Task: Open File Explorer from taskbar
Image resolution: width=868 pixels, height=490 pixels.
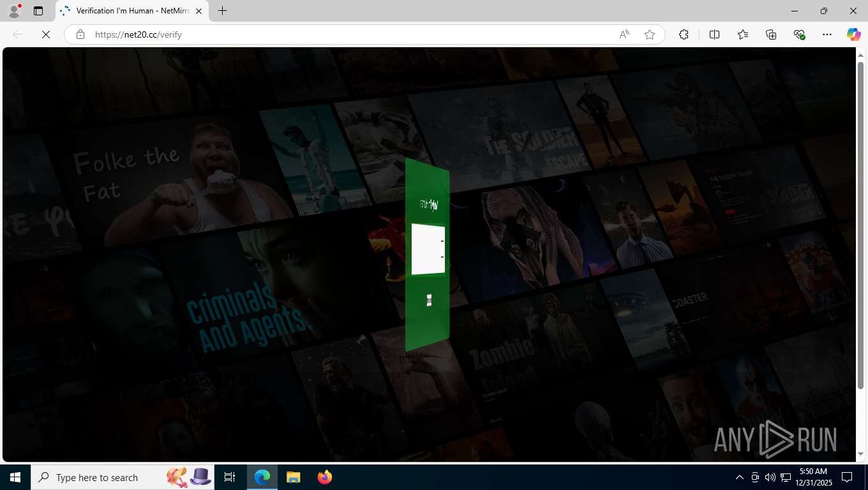Action: point(293,477)
